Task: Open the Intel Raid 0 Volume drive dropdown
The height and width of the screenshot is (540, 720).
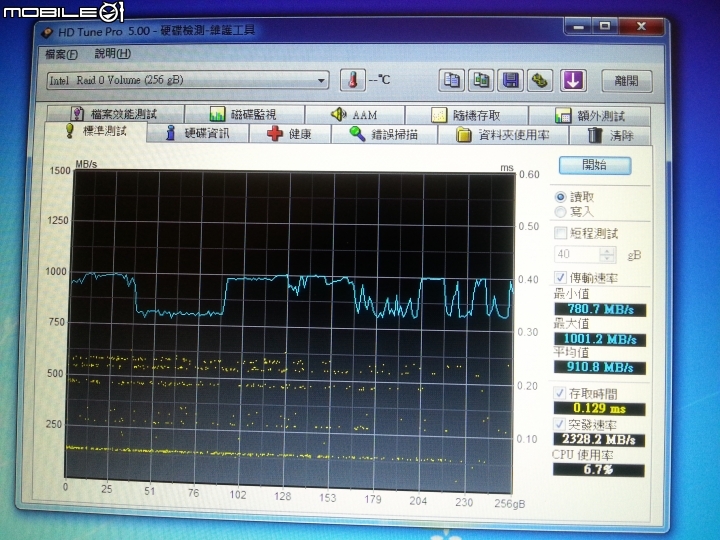Action: [188, 80]
